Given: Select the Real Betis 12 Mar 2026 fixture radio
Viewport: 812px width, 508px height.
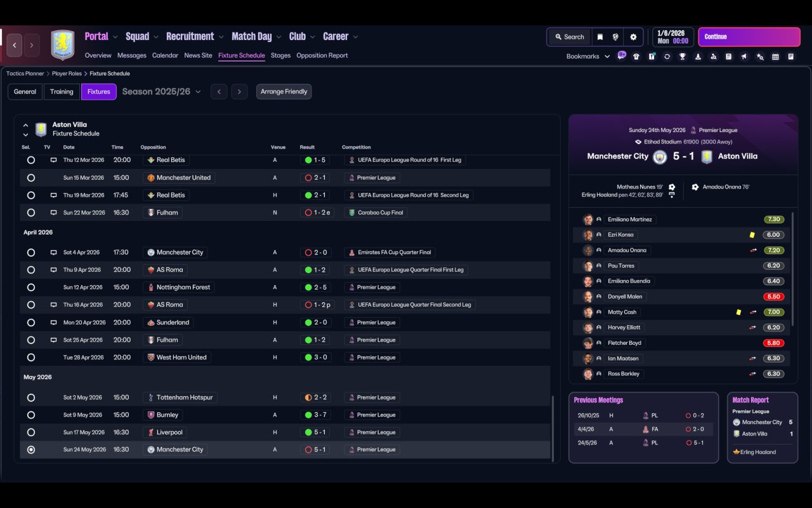Looking at the screenshot, I should [31, 160].
